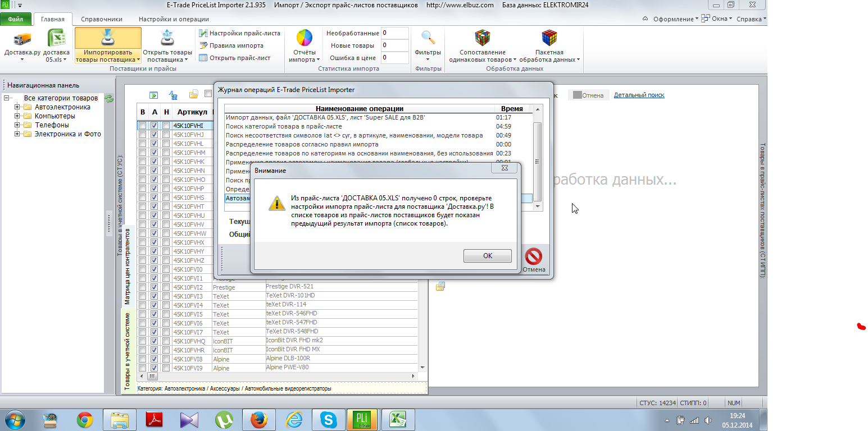This screenshot has width=868, height=431.
Task: Click Открыть товары поставщика icon
Action: click(x=167, y=38)
